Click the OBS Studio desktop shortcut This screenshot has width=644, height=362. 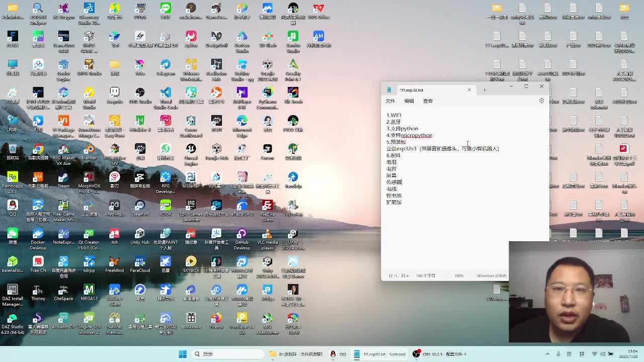coord(140,95)
